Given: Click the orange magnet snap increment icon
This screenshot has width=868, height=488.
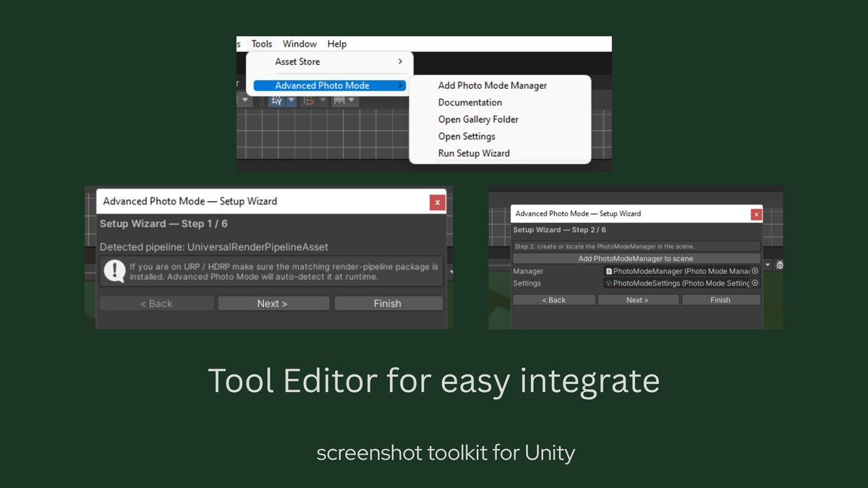Looking at the screenshot, I should (x=308, y=101).
